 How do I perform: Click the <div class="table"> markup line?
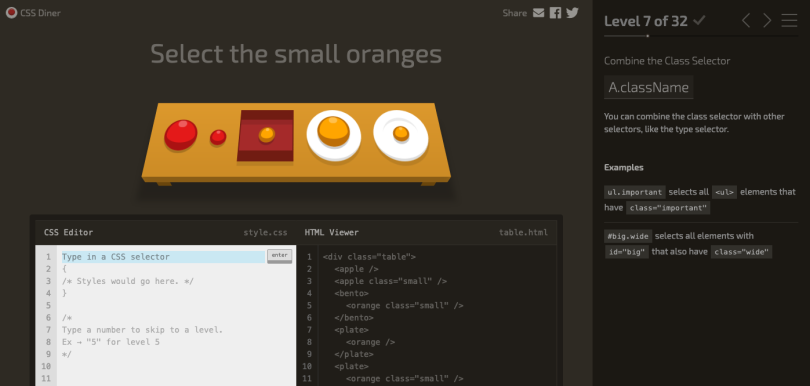369,257
